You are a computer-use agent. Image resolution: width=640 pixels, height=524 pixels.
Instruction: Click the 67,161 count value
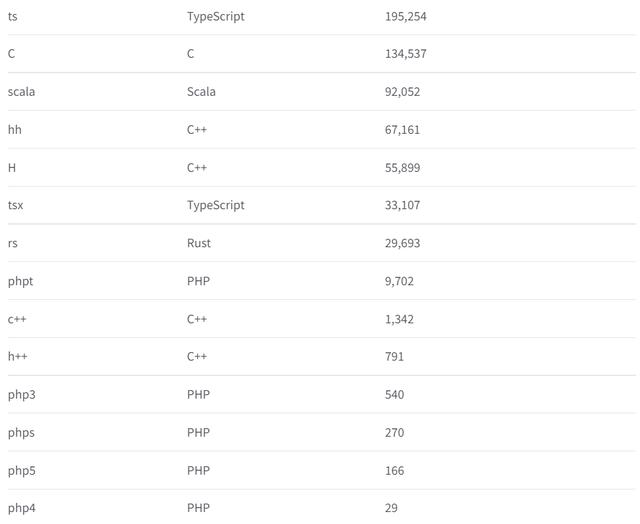tap(402, 130)
